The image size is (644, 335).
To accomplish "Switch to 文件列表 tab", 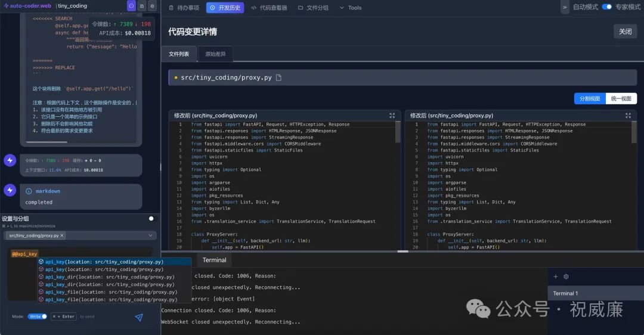I will tap(179, 54).
